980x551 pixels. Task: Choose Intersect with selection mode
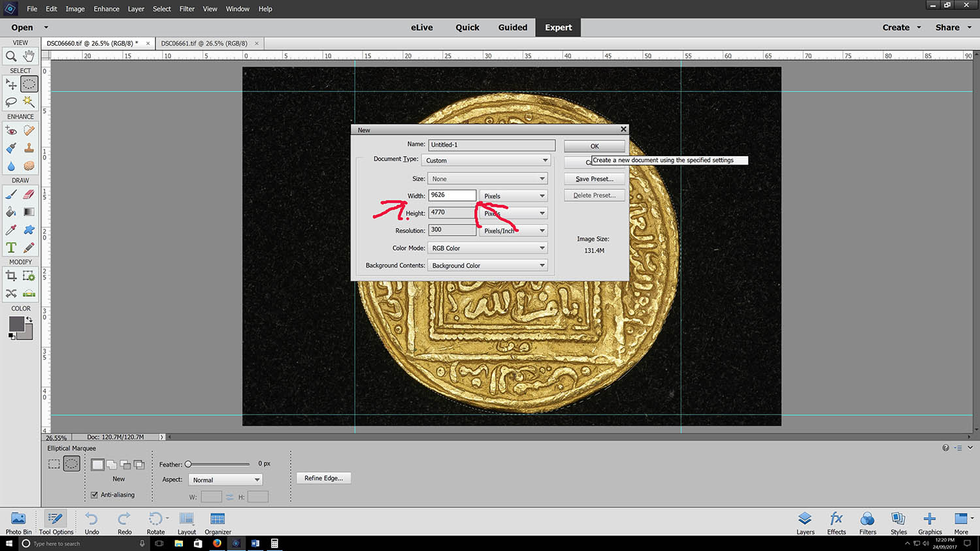pos(139,465)
